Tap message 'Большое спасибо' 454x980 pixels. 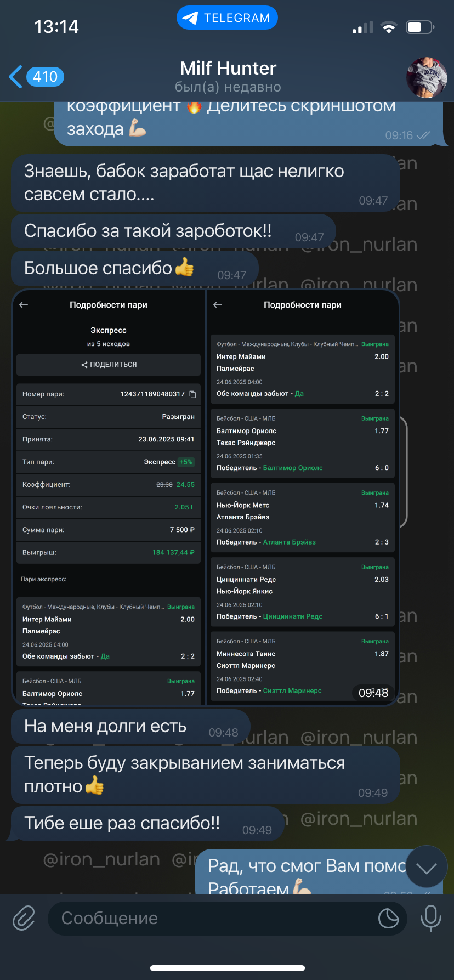coord(134,269)
